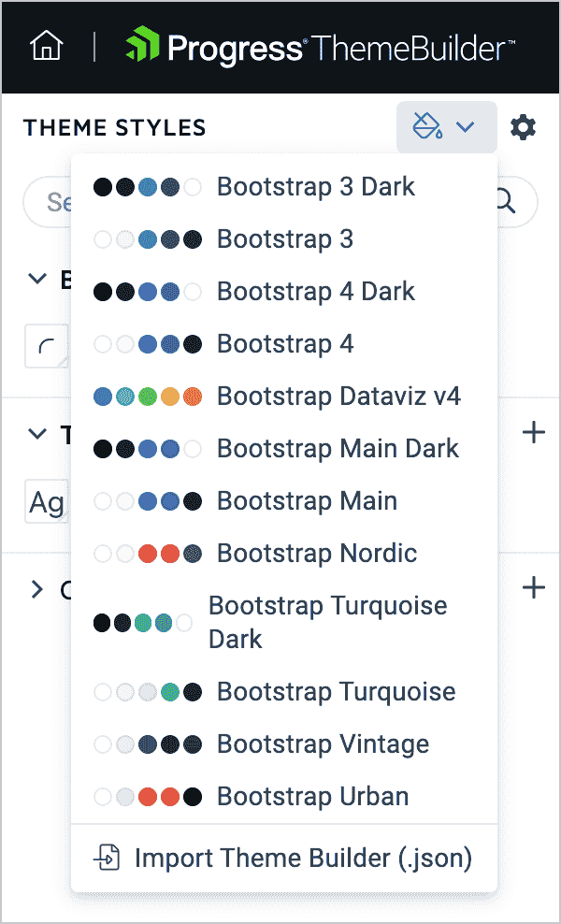This screenshot has height=924, width=561.
Task: Collapse the first section chevron below search
Action: [x=37, y=279]
